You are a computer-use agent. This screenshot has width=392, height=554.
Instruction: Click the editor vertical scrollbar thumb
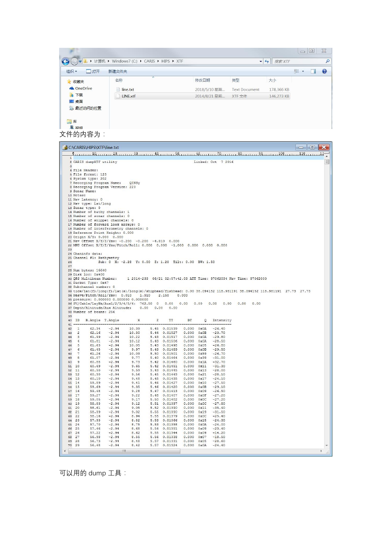tap(327, 162)
